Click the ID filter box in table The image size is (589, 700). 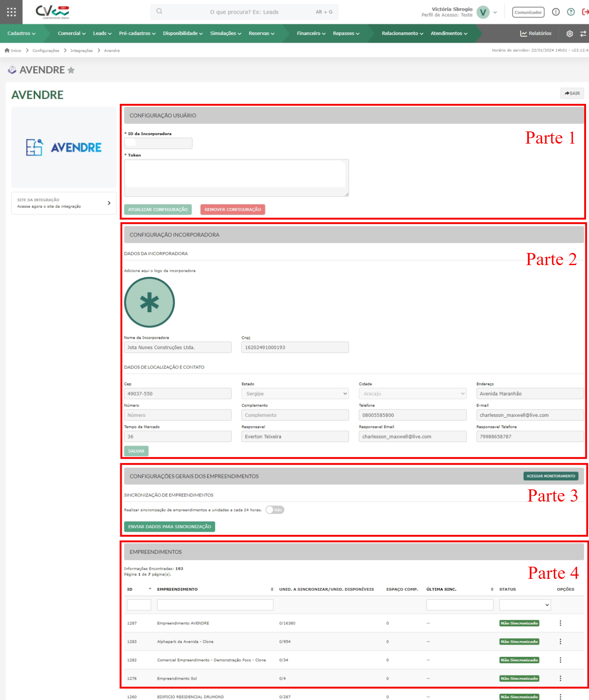pos(139,605)
